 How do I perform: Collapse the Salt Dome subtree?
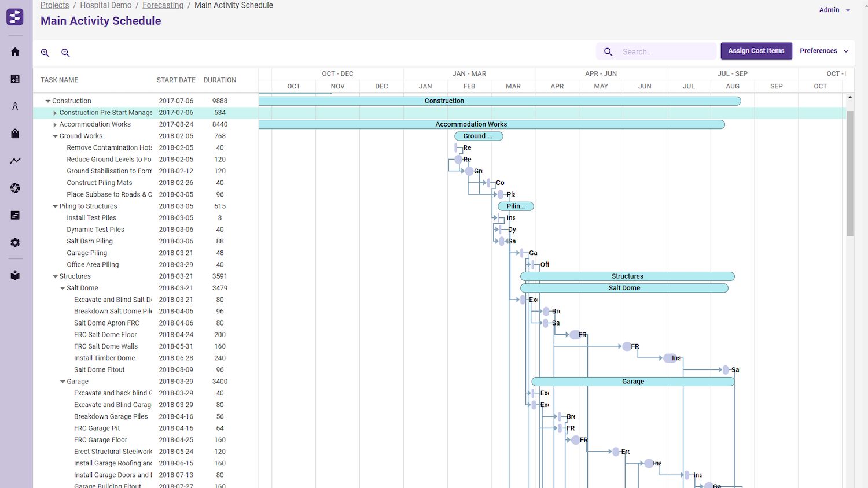coord(62,287)
